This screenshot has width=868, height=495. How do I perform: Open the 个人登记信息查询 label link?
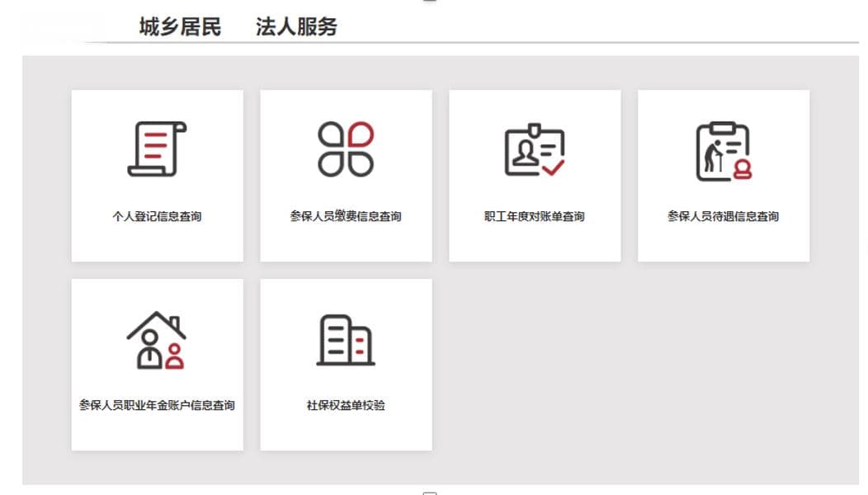[158, 216]
